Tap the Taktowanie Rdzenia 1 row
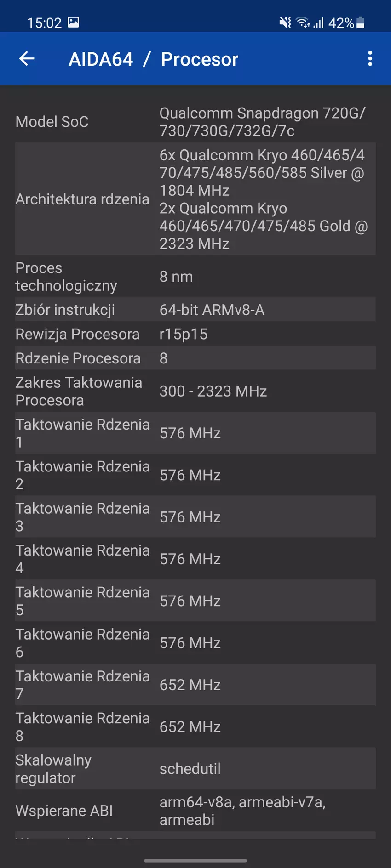 click(x=195, y=433)
